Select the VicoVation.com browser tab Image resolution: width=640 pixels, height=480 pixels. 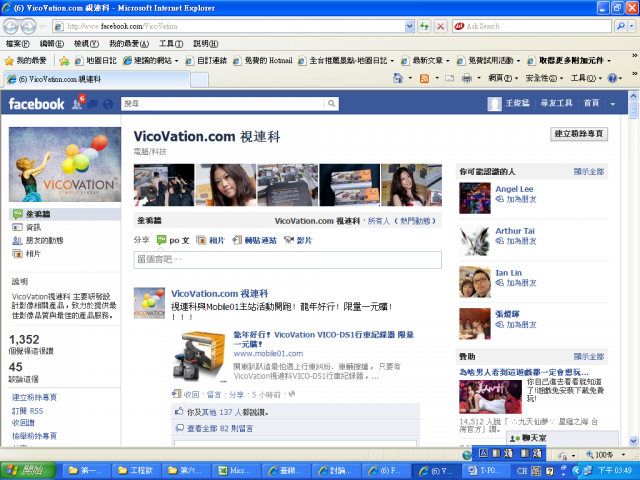point(97,79)
